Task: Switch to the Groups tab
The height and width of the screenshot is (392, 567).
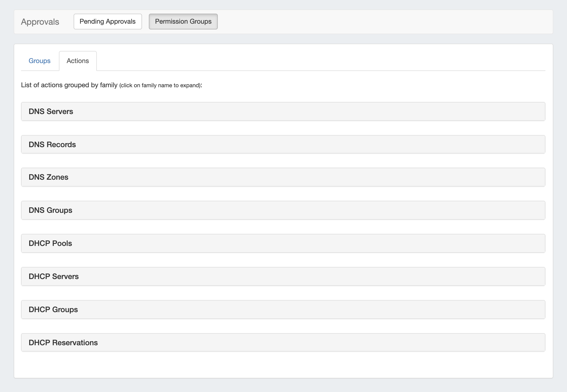Action: [39, 61]
